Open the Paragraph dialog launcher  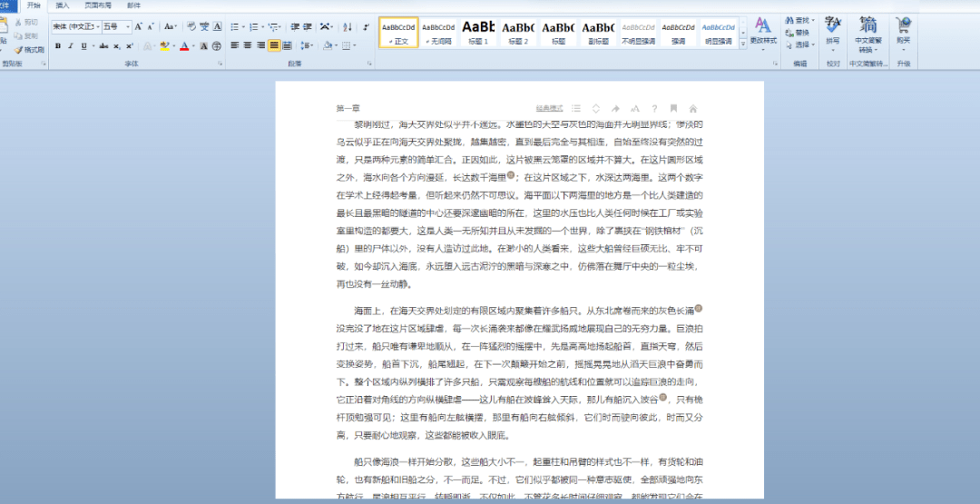[369, 64]
